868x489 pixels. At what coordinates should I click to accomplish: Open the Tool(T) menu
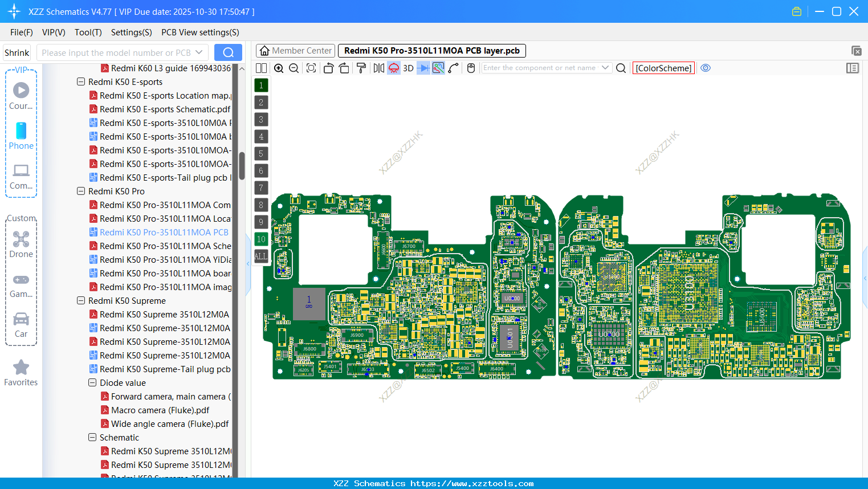point(88,32)
